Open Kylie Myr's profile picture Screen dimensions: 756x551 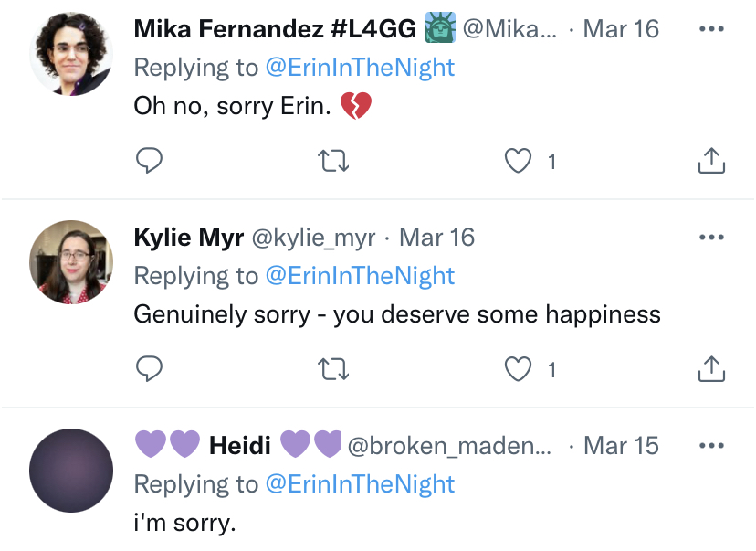coord(71,262)
